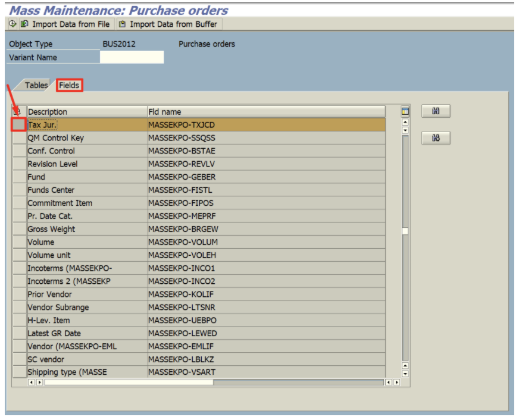Open the Fields tab
Screen dimensions: 519x420
click(69, 85)
